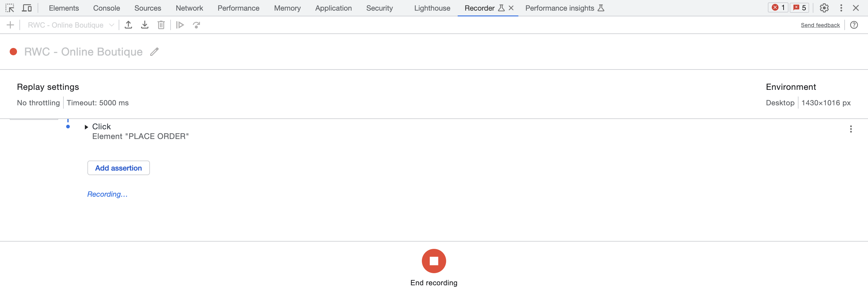This screenshot has height=295, width=868.
Task: Click the plus icon to create new recording
Action: tap(10, 25)
